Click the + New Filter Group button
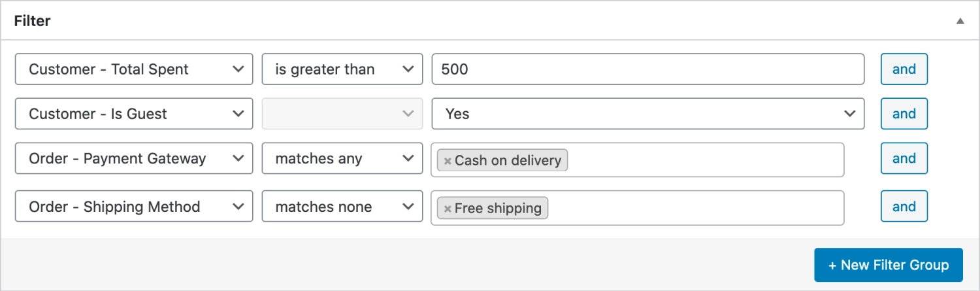This screenshot has width=980, height=291. [x=888, y=265]
